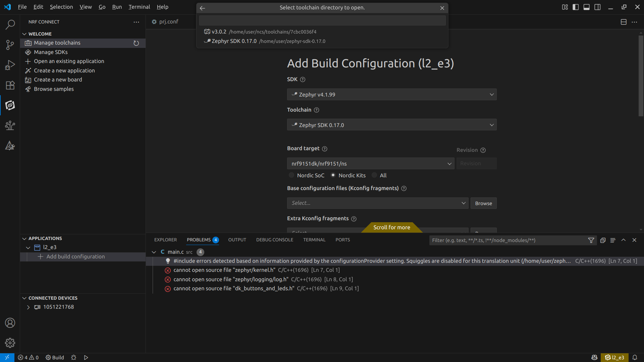
Task: Open Selection menu
Action: point(61,7)
